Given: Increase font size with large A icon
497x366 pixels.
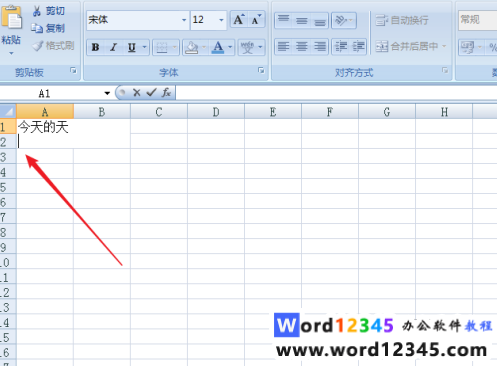Looking at the screenshot, I should pyautogui.click(x=239, y=20).
